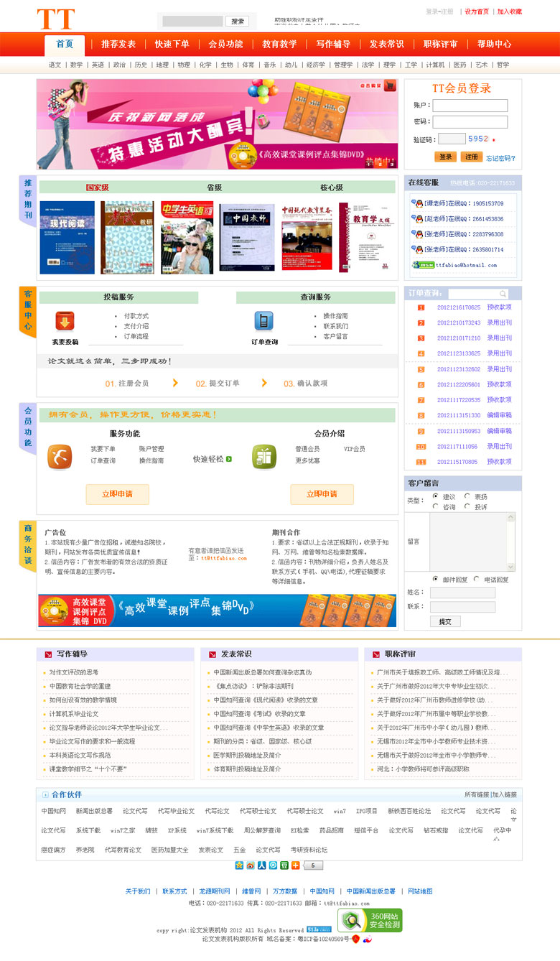Click the orange bird 服务功能 icon
Image resolution: width=560 pixels, height=961 pixels.
[x=60, y=457]
